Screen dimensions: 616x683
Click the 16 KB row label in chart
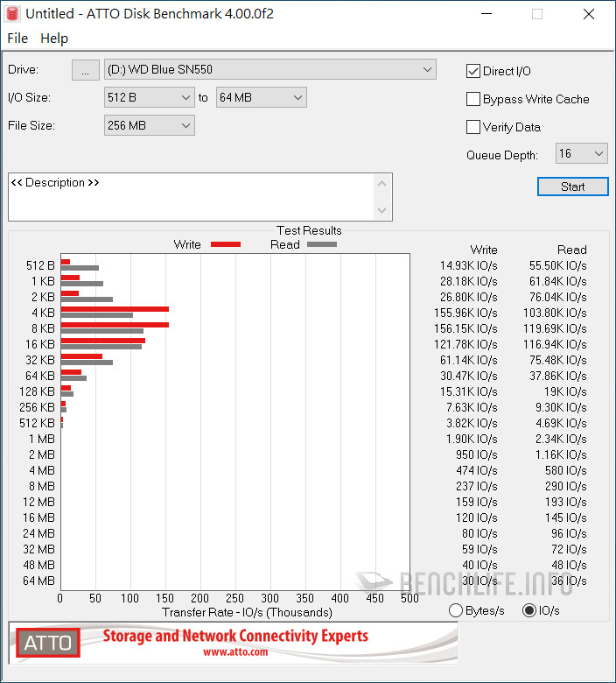point(40,344)
